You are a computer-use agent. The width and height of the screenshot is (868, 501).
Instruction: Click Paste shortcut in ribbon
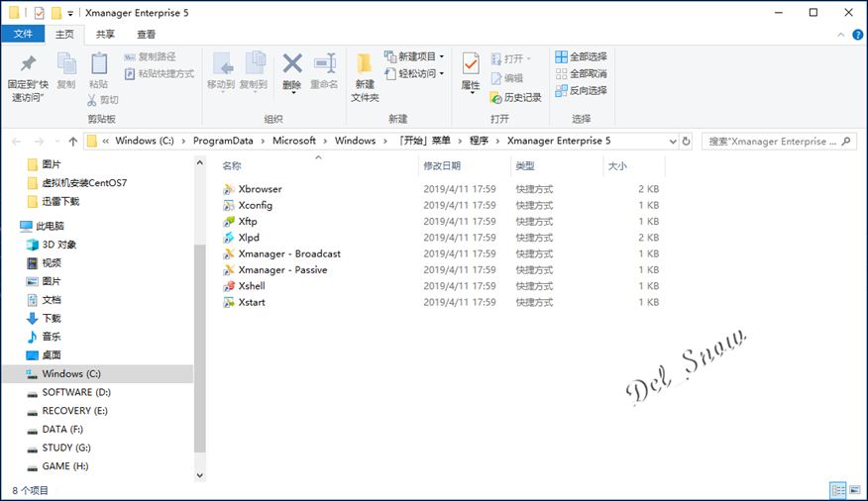coord(160,73)
